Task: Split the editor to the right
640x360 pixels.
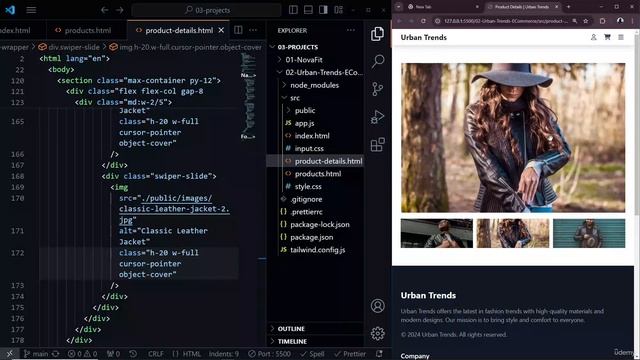Action: [238, 30]
